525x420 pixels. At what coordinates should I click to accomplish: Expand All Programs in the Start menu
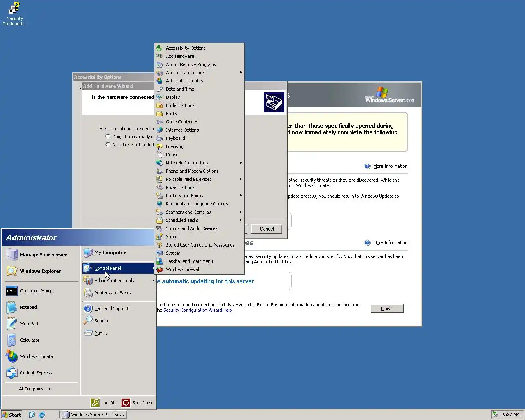coord(34,389)
